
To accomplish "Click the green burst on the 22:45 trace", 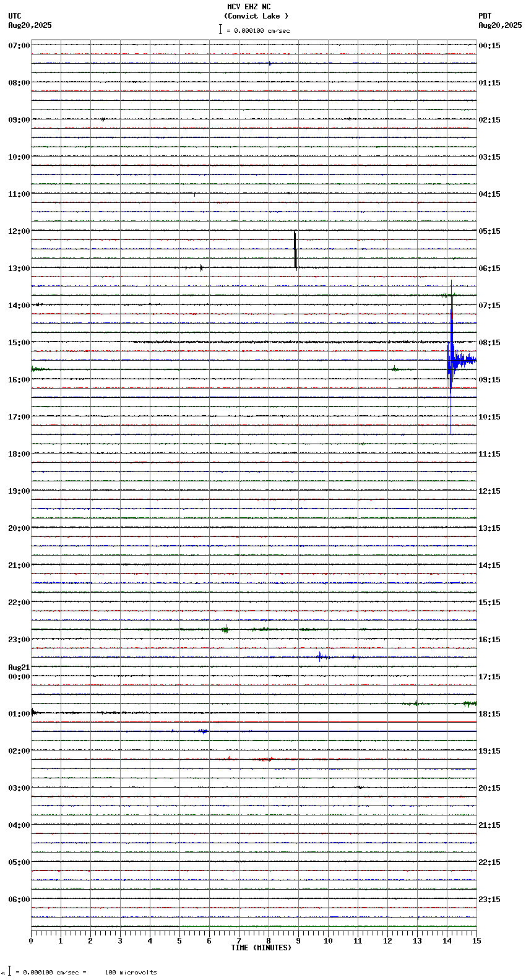I will [x=225, y=629].
